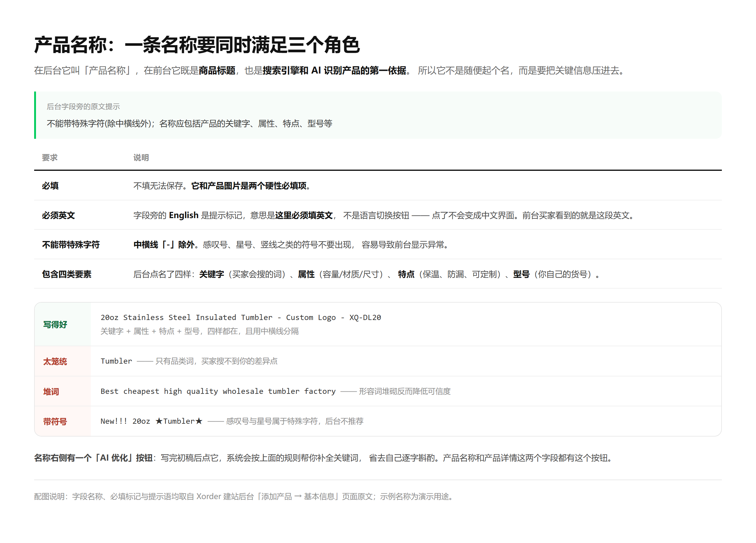Select the row label 必填

click(50, 185)
